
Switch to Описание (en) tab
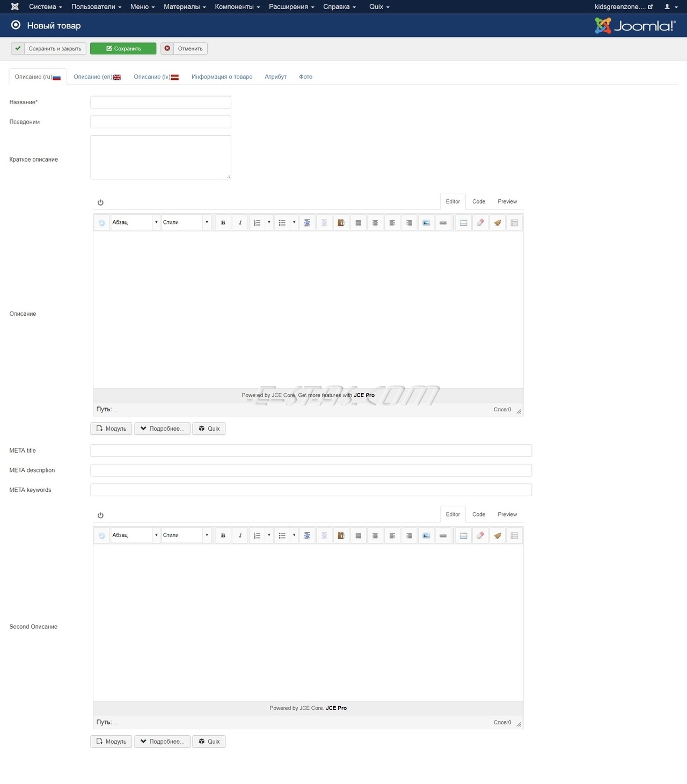97,77
